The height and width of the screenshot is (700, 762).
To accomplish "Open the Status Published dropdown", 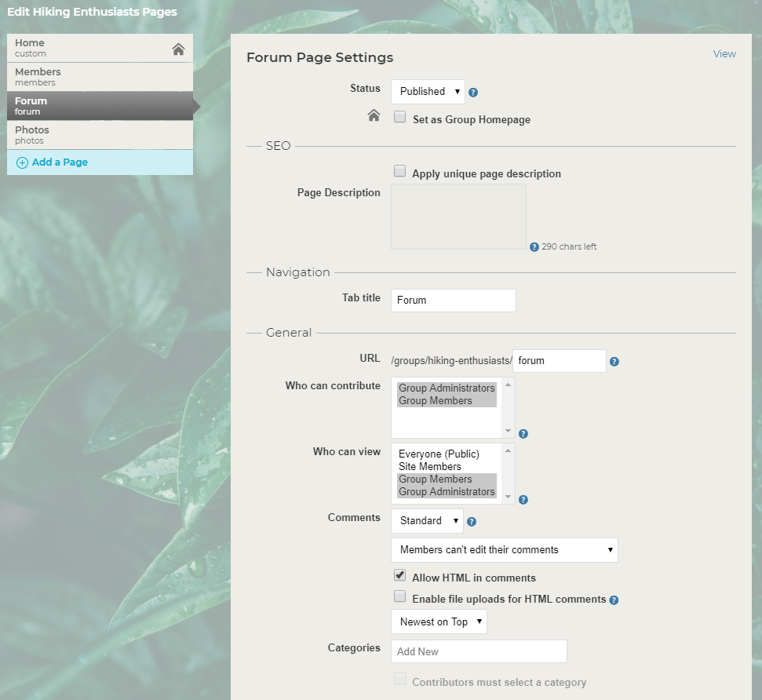I will coord(428,92).
